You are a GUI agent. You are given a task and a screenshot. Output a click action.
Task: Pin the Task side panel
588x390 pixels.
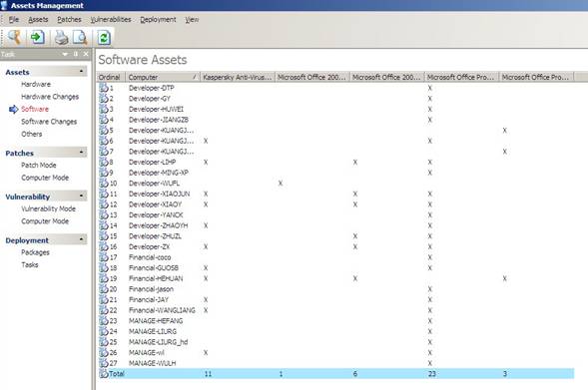[x=76, y=54]
